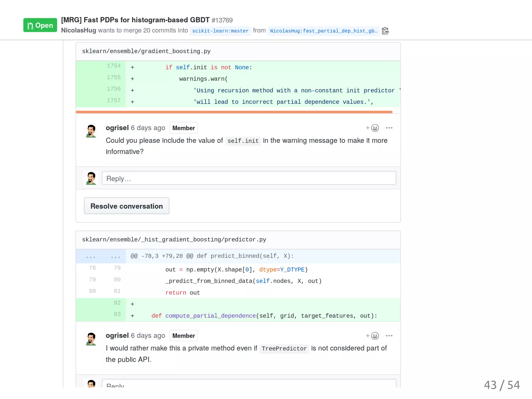Click the copy branch name clipboard icon
The height and width of the screenshot is (399, 532).
[385, 31]
